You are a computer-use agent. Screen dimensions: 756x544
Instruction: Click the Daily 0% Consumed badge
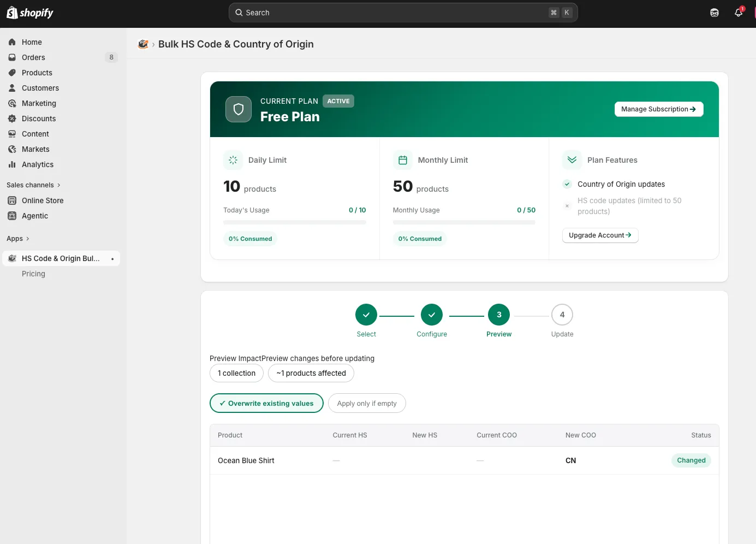tap(250, 239)
